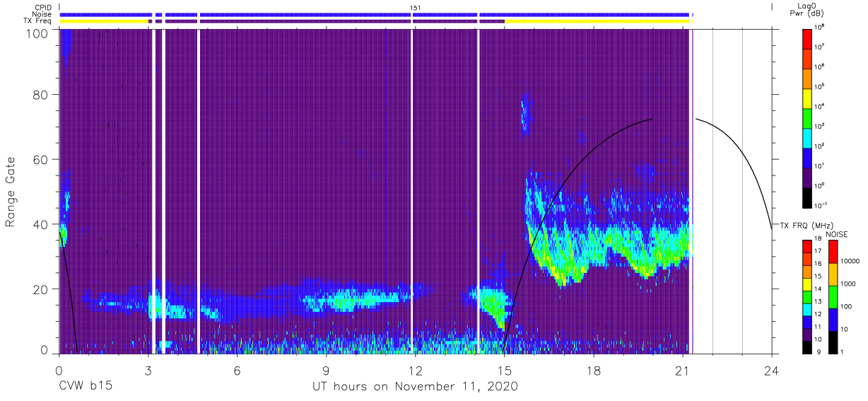Image resolution: width=868 pixels, height=401 pixels.
Task: Click the 6 tick on UT hours axis
Action: (x=237, y=370)
